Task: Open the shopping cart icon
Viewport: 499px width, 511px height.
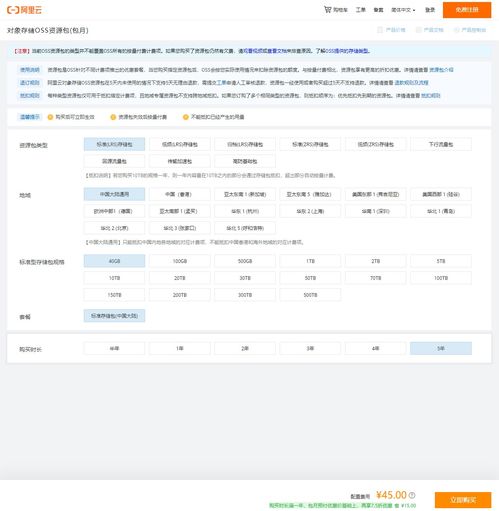Action: [x=328, y=10]
